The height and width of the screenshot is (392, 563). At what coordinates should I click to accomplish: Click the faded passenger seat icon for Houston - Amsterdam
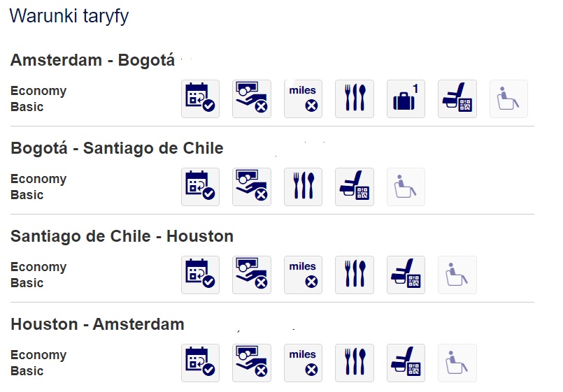[x=457, y=363]
